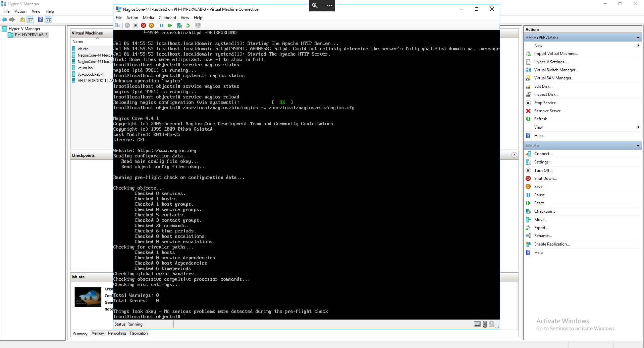Image resolution: width=644 pixels, height=348 pixels.
Task: Click Import Virtual Machine action
Action: coord(556,54)
